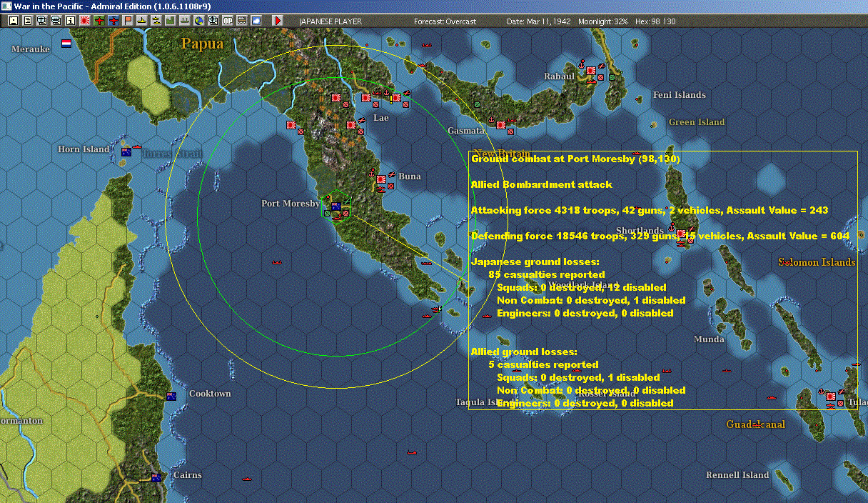Select the green X unit west of Gasmata
Image resolution: width=868 pixels, height=503 pixels.
478,104
